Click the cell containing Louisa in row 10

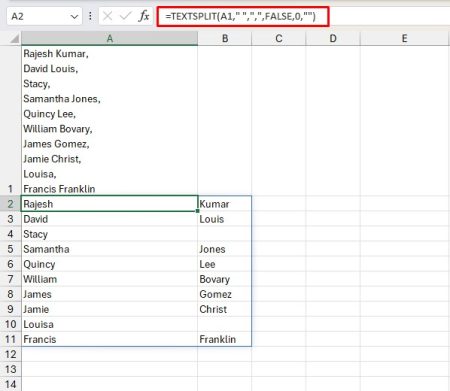click(x=109, y=324)
